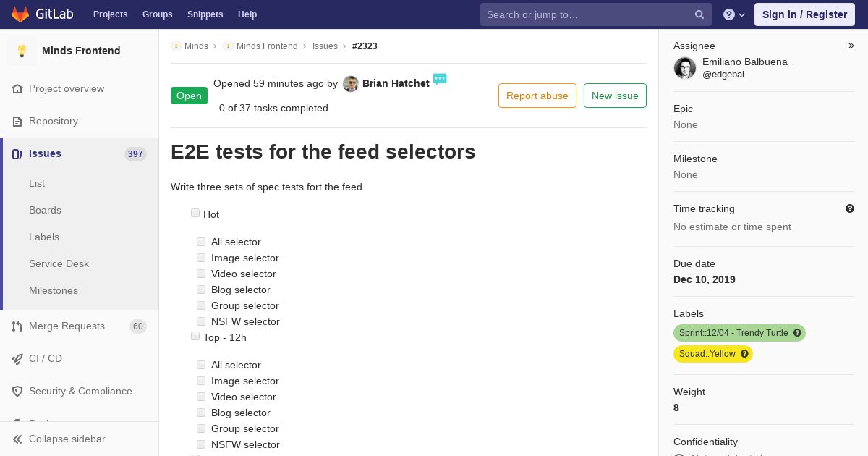Click the Report abuse button
The image size is (868, 456).
(537, 96)
